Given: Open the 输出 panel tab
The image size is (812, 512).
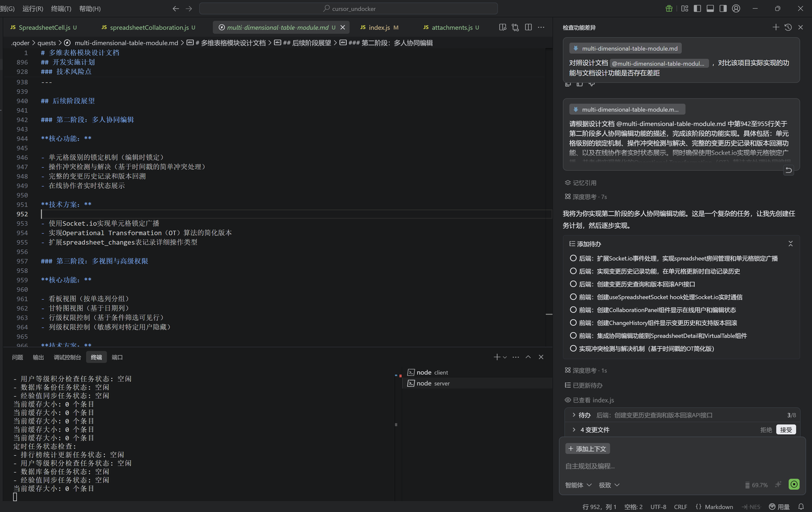Looking at the screenshot, I should 38,357.
